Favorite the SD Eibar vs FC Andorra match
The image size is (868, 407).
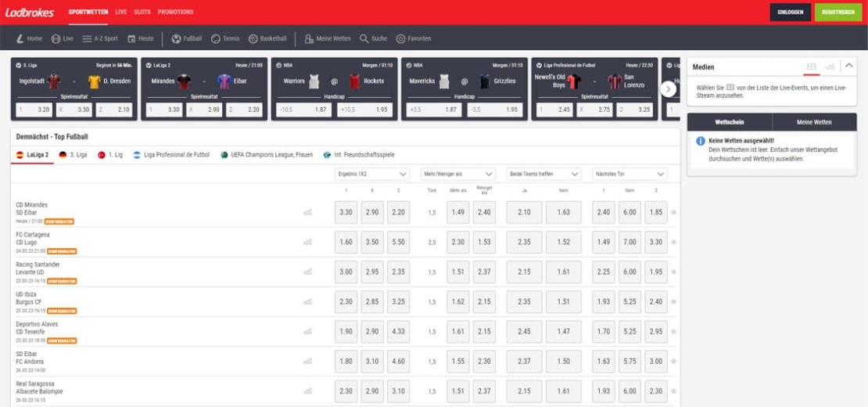(674, 361)
